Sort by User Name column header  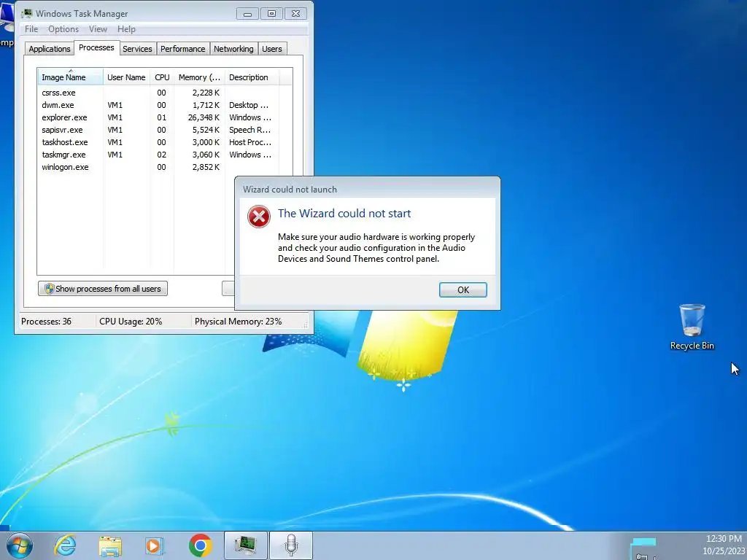pos(126,77)
